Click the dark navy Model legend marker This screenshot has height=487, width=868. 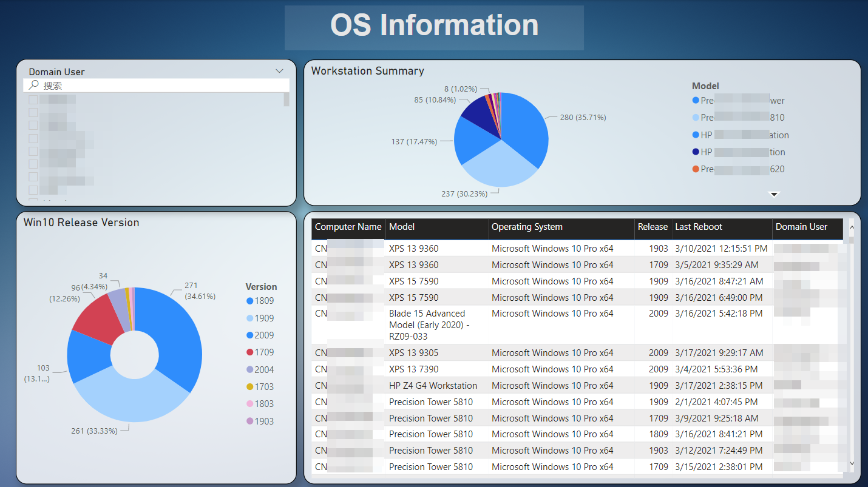coord(696,152)
